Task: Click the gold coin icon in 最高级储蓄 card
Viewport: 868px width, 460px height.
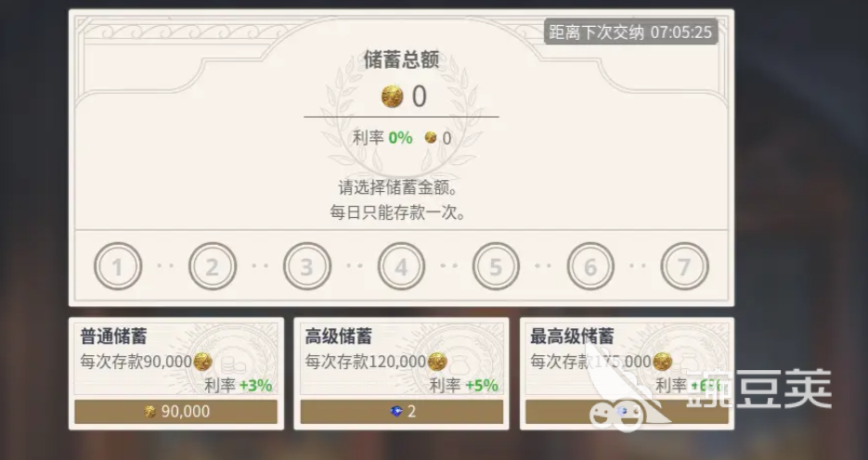Action: pyautogui.click(x=662, y=362)
